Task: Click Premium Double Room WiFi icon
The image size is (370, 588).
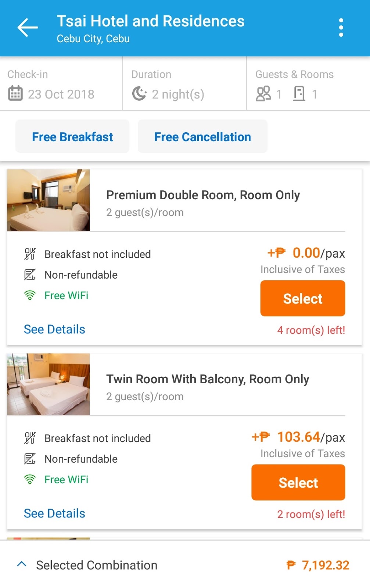Action: point(30,295)
